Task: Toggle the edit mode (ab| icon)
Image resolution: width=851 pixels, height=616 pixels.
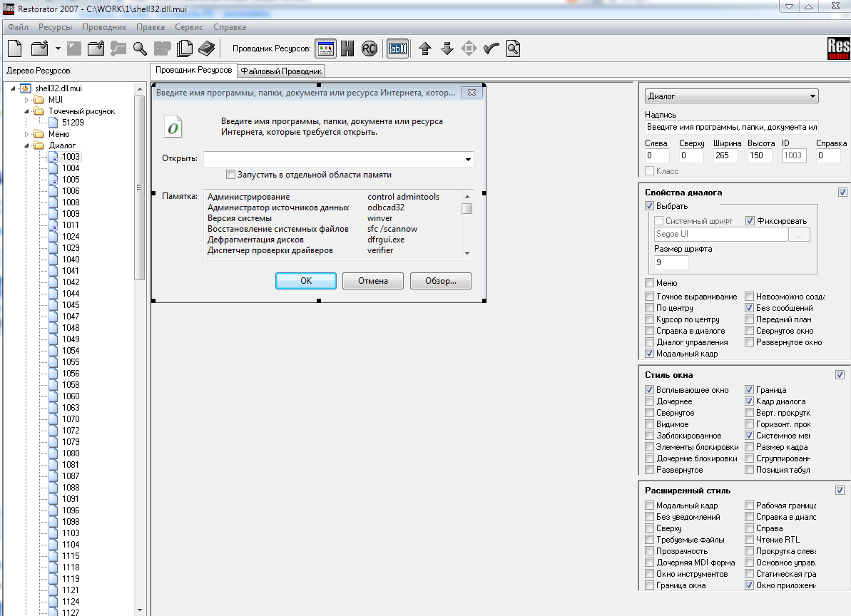Action: pyautogui.click(x=398, y=48)
